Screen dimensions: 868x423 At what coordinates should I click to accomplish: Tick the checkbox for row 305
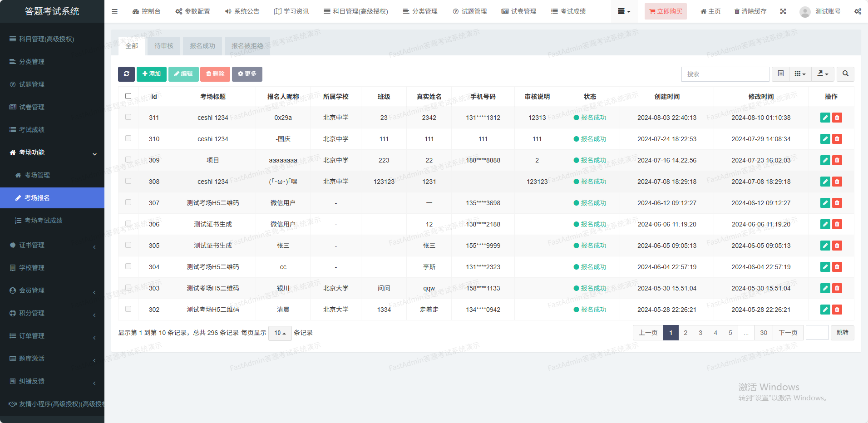[128, 245]
